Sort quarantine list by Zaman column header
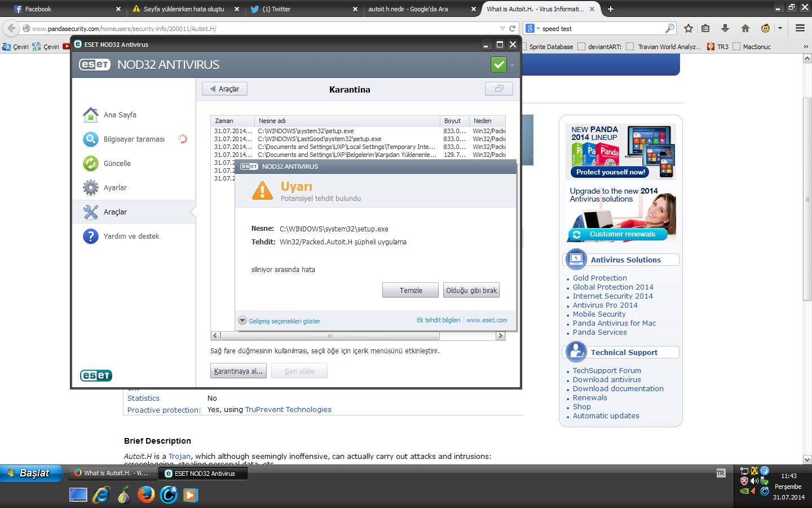Viewport: 812px width, 508px height. [232, 121]
